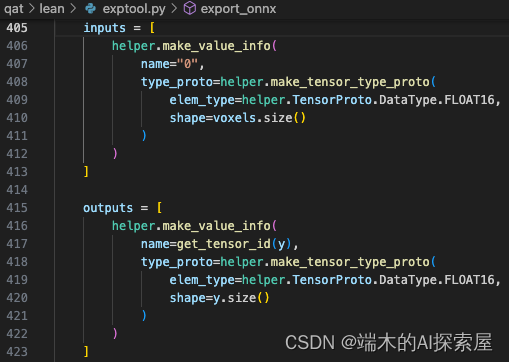
Task: Click line number 423 in gutter
Action: (17, 352)
